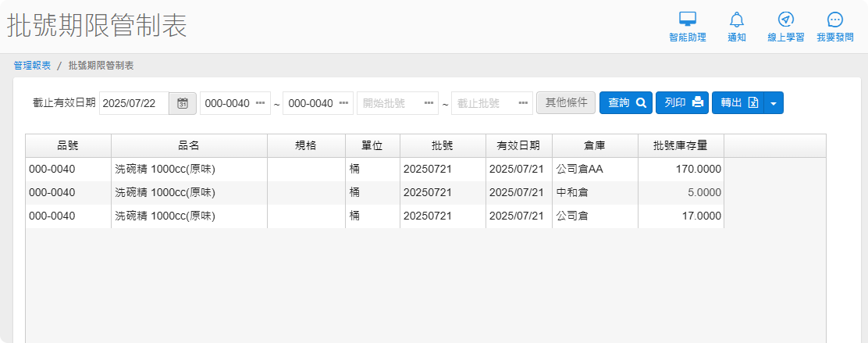The width and height of the screenshot is (868, 343).
Task: Click product name in 公司倉AA row
Action: point(189,170)
